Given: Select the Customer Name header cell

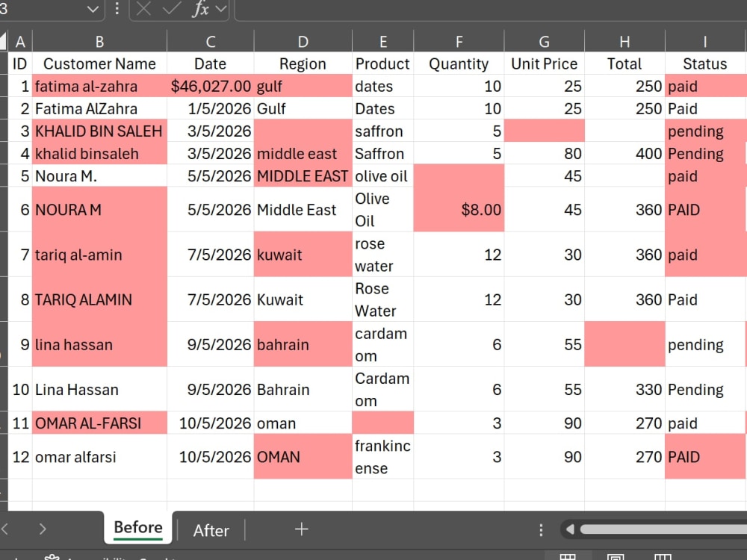Looking at the screenshot, I should point(99,63).
